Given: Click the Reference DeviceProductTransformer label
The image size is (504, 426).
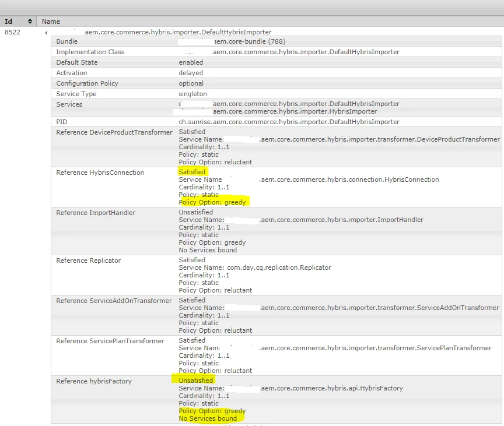Looking at the screenshot, I should [x=114, y=132].
